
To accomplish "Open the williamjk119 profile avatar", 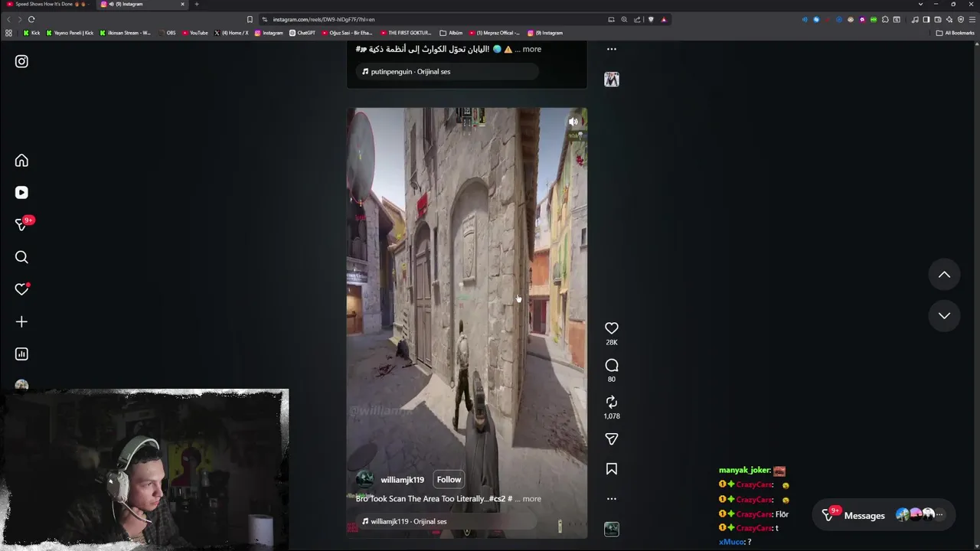I will click(365, 480).
